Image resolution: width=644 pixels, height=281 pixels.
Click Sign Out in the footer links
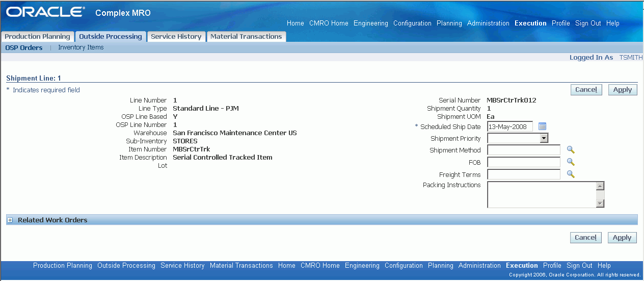[x=579, y=266]
